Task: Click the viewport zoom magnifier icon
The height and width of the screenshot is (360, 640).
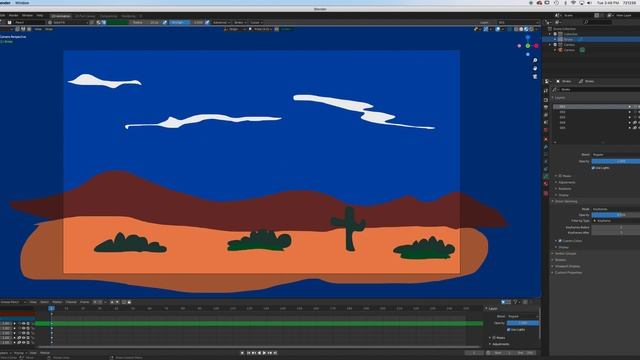Action: 535,60
